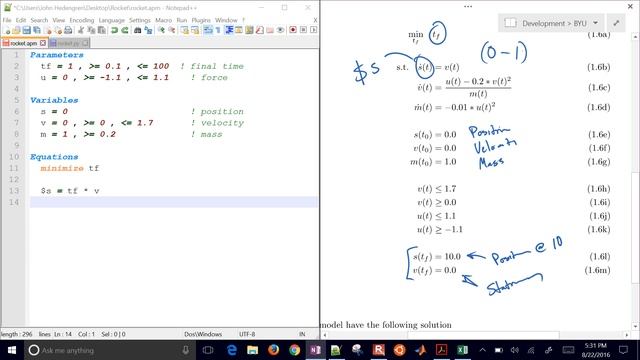The height and width of the screenshot is (360, 640).
Task: Open the Settings menu
Action: point(140,20)
